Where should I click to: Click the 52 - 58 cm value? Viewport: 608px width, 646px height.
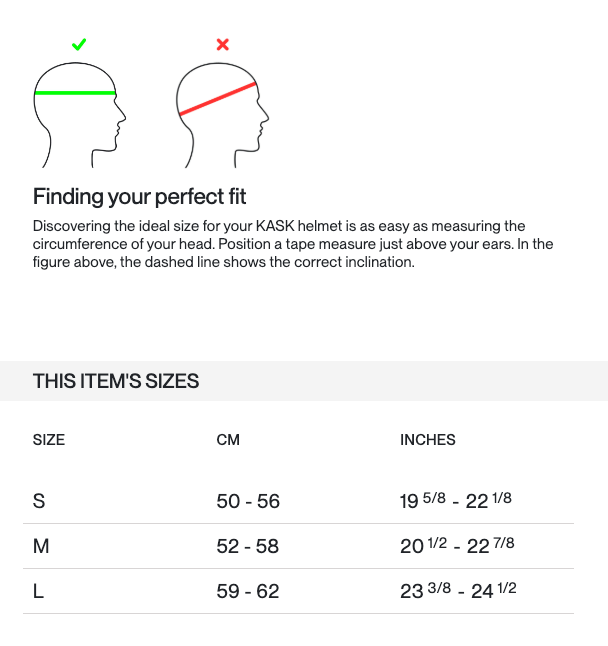pyautogui.click(x=248, y=546)
